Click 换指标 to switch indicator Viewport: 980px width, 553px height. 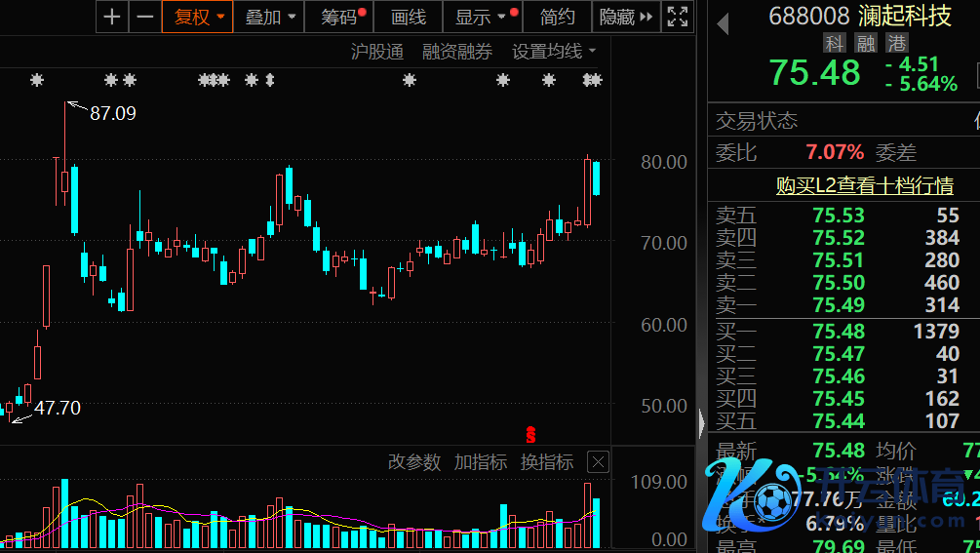(547, 462)
